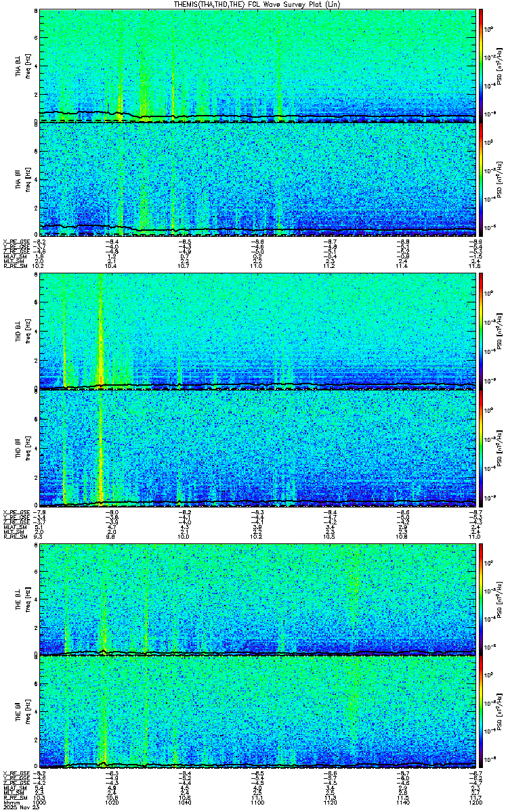Click the 1120 time tick label at bottom
Viewport: 508px width, 812px height.
point(329,802)
